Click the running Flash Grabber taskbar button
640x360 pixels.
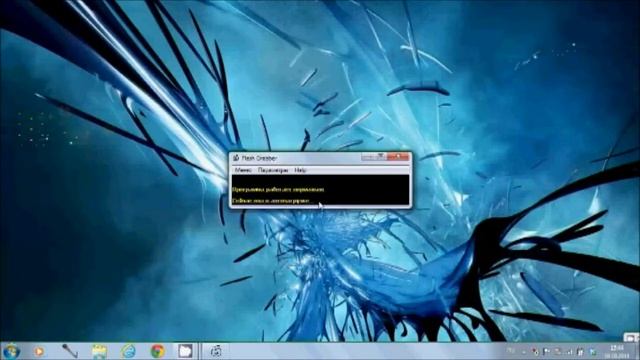click(x=216, y=351)
